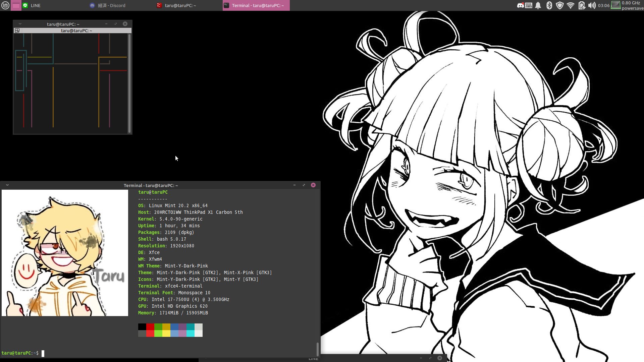
Task: Click the Icons Mint-Y-Dark-Pink line
Action: 198,279
